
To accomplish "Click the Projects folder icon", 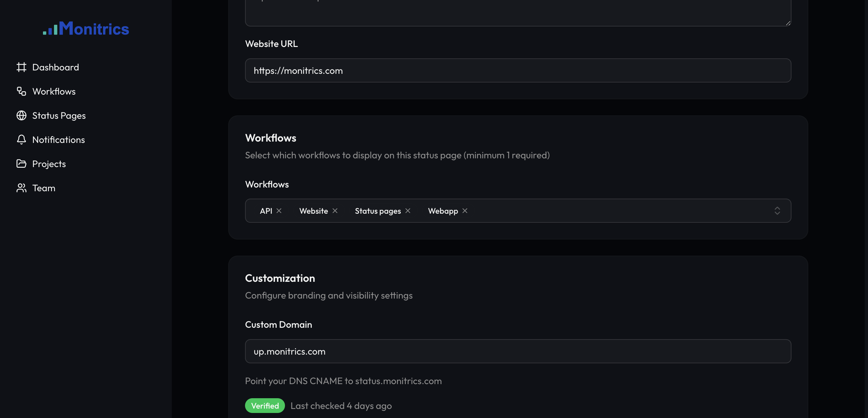I will point(21,164).
